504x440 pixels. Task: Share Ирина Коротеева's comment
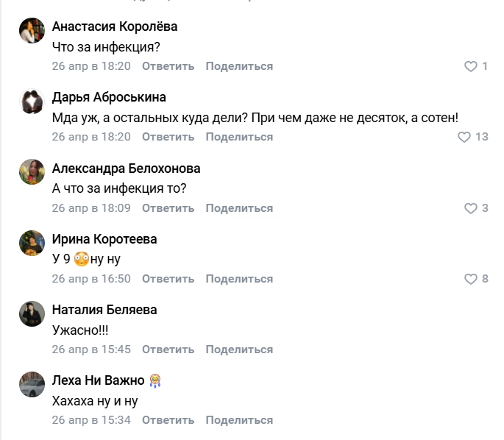pos(239,279)
